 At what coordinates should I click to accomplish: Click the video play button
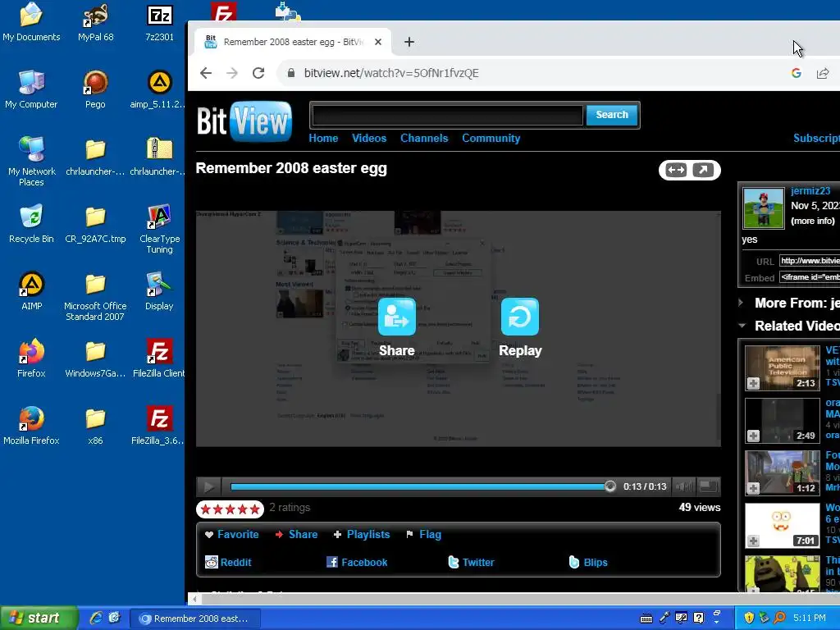coord(208,486)
